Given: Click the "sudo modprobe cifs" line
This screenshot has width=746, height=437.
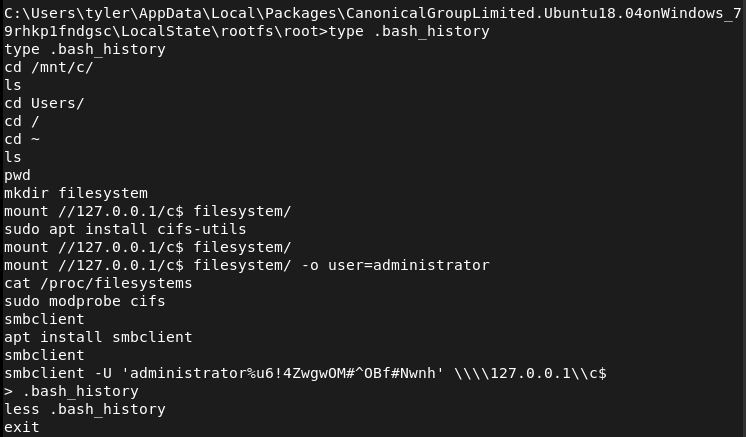Looking at the screenshot, I should 85,301.
